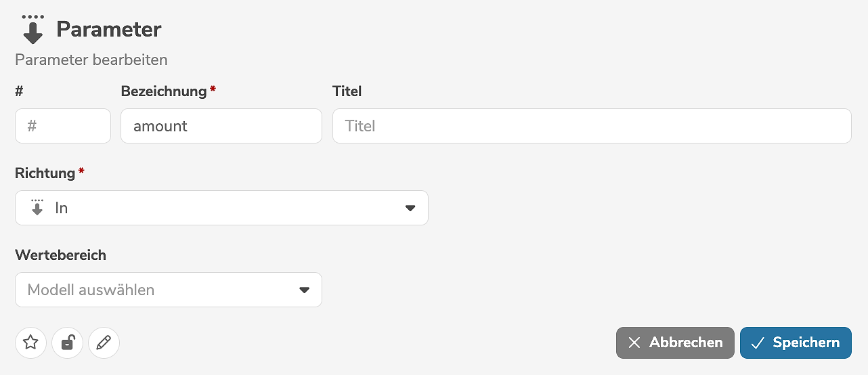The width and height of the screenshot is (868, 375).
Task: Click the Parameter bearbeiten subtitle
Action: (x=91, y=60)
